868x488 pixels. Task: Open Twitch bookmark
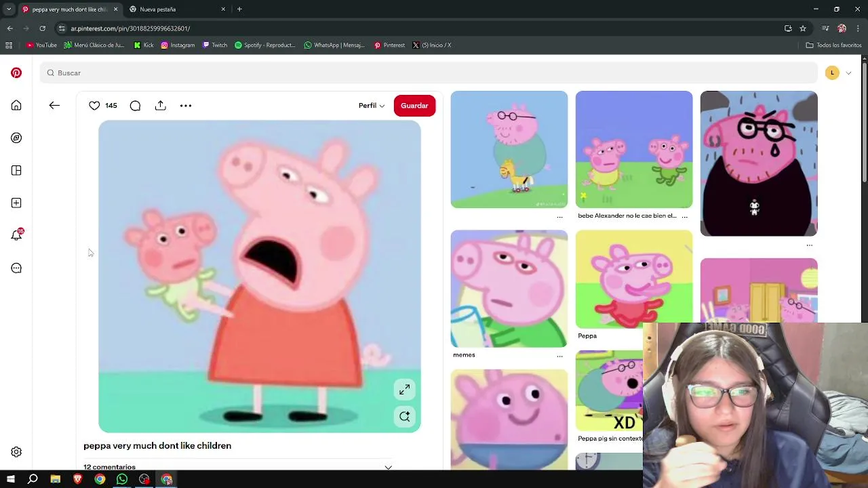tap(215, 45)
